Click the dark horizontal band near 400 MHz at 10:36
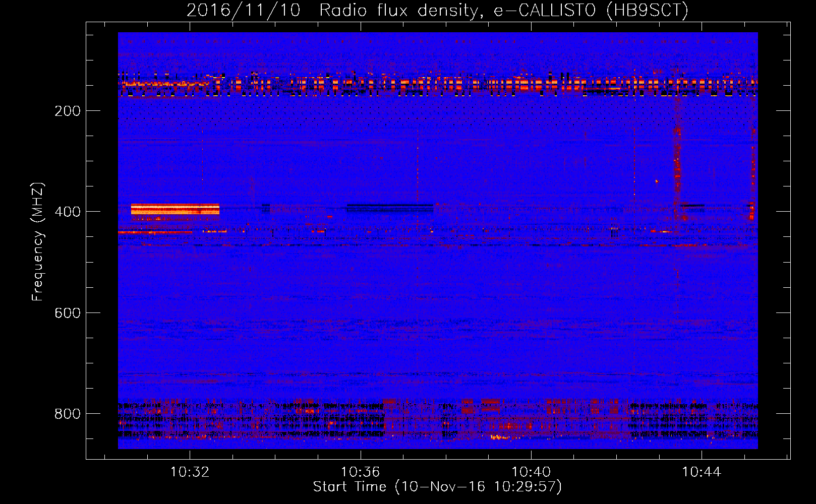816x504 pixels. pyautogui.click(x=390, y=208)
